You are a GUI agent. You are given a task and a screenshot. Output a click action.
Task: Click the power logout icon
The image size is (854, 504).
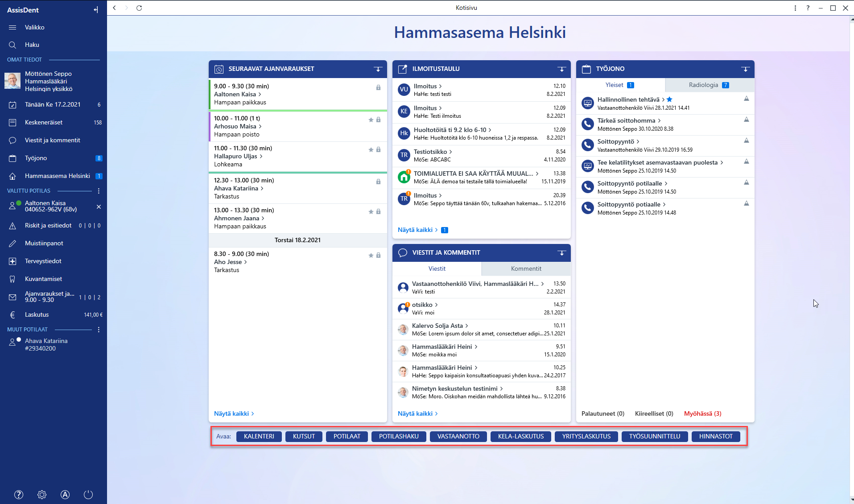tap(88, 494)
